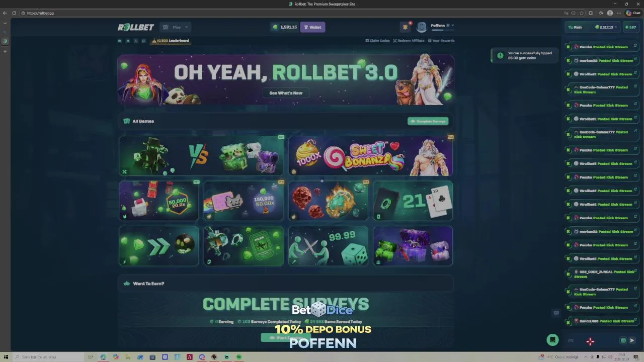Screen dimensions: 644x362
Task: Click the Want To Earn heading icon
Action: point(127,284)
